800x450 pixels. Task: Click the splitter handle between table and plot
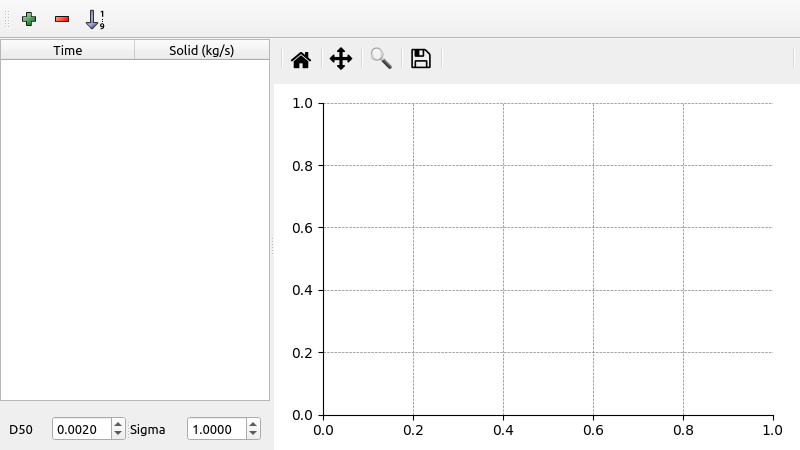[x=272, y=245]
